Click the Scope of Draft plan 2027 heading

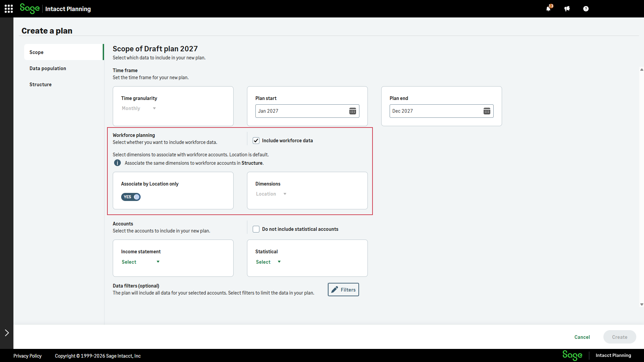click(x=155, y=49)
